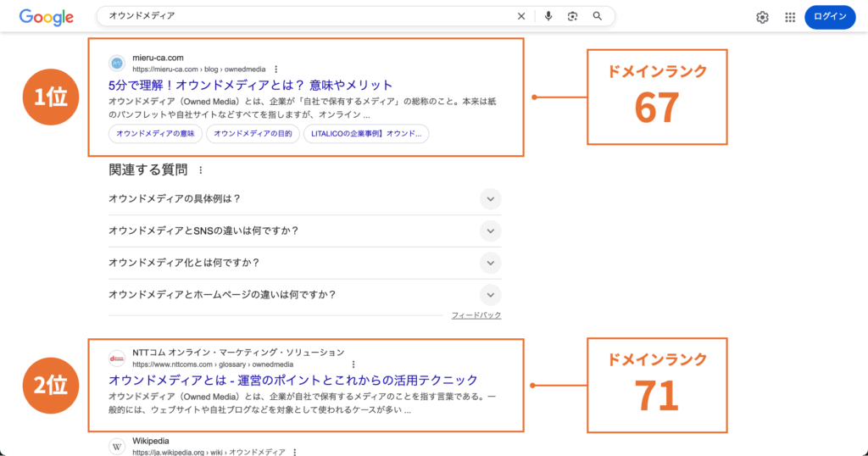The height and width of the screenshot is (456, 868).
Task: Expand オウンドメディアの具体例は？ question
Action: pos(305,198)
